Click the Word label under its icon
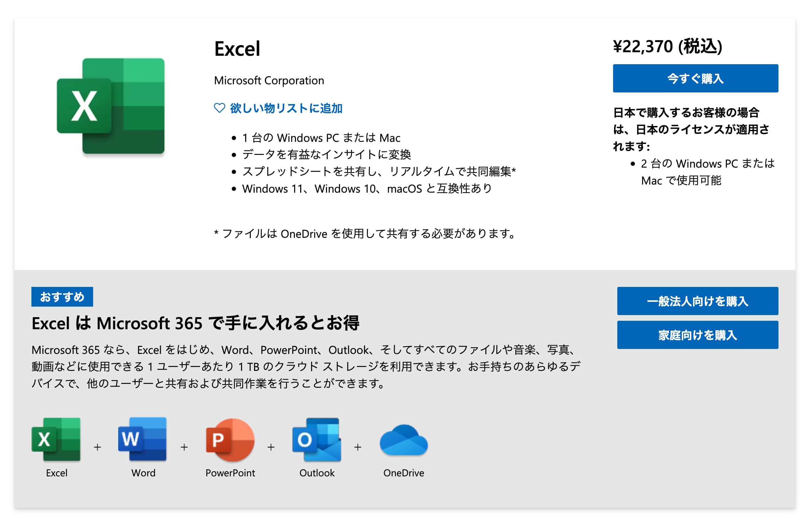812x518 pixels. [x=143, y=473]
